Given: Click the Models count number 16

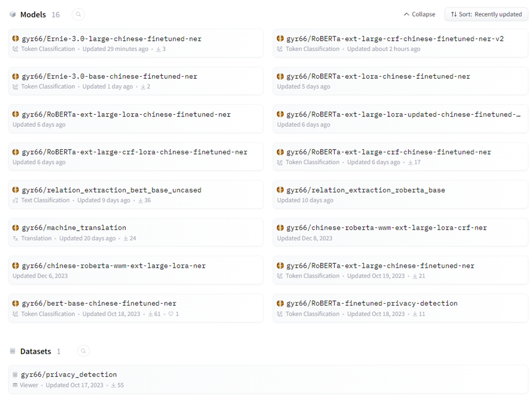Looking at the screenshot, I should (x=56, y=15).
